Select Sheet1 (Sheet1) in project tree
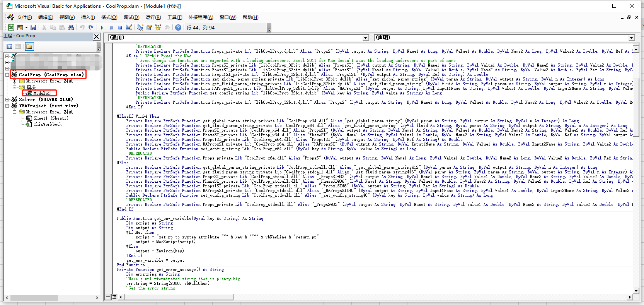Screen dimensions: 644x305 tap(51, 118)
